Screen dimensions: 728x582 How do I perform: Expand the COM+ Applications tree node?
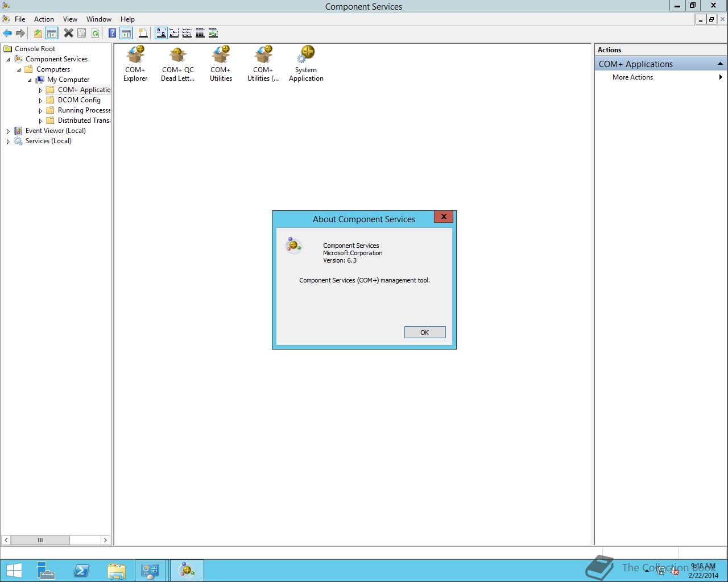[x=40, y=90]
